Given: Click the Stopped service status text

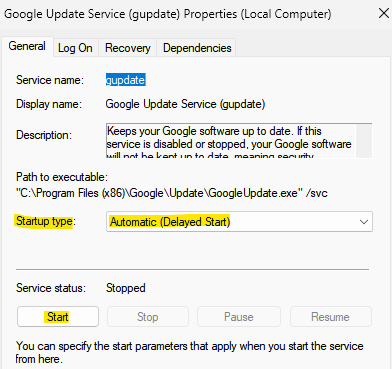Looking at the screenshot, I should 126,288.
